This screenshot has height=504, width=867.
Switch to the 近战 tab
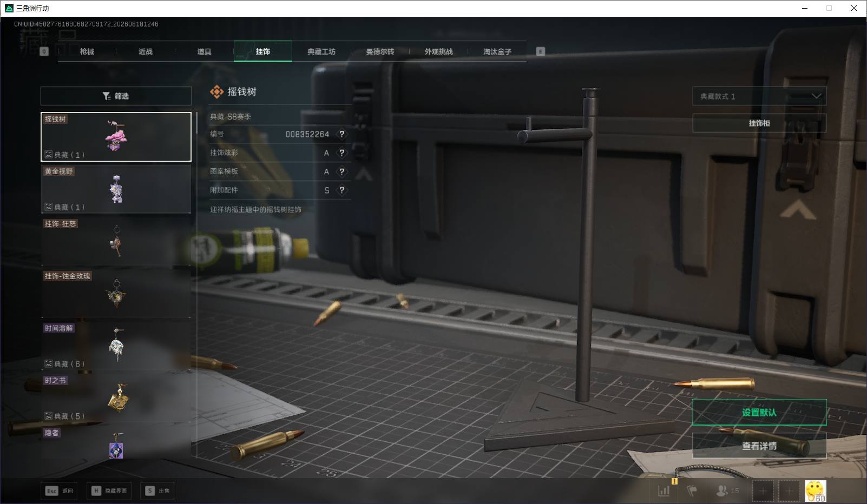click(146, 51)
